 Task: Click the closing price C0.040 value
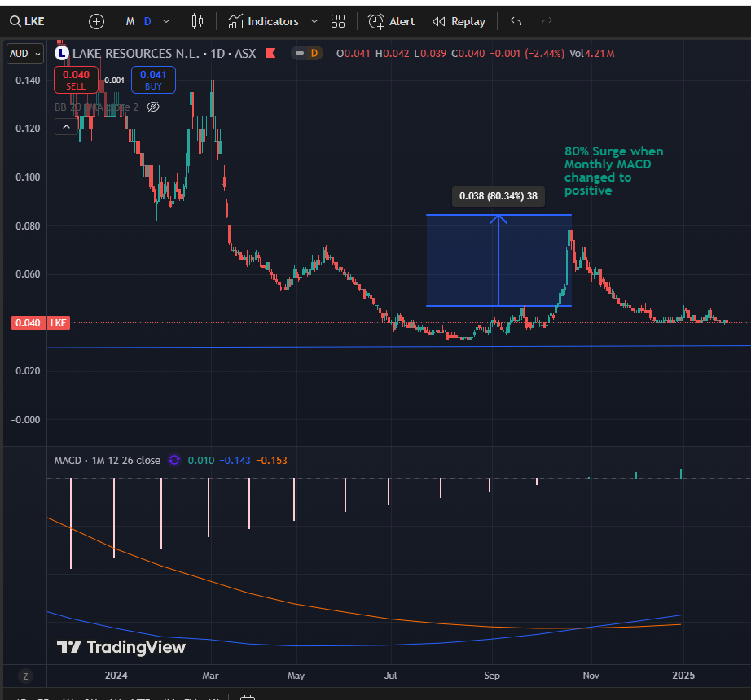468,53
